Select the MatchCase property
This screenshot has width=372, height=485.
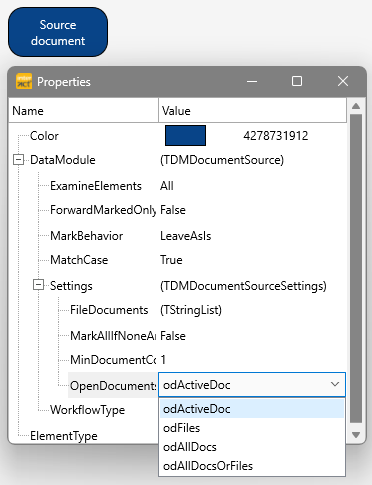(79, 260)
